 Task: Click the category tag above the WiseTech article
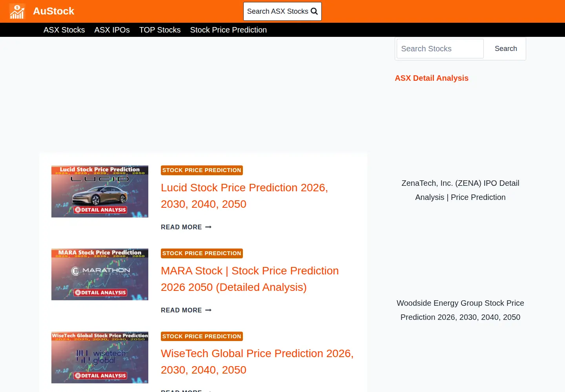202,336
